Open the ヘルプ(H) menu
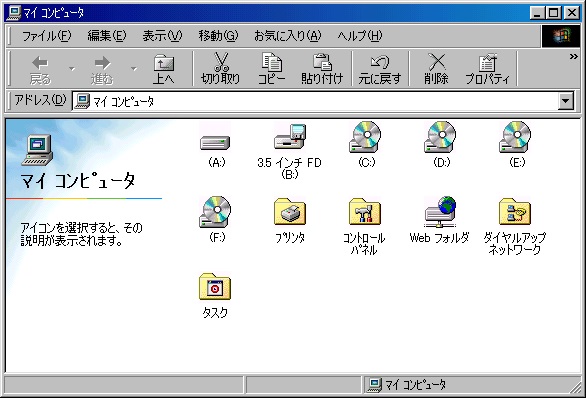 point(360,36)
